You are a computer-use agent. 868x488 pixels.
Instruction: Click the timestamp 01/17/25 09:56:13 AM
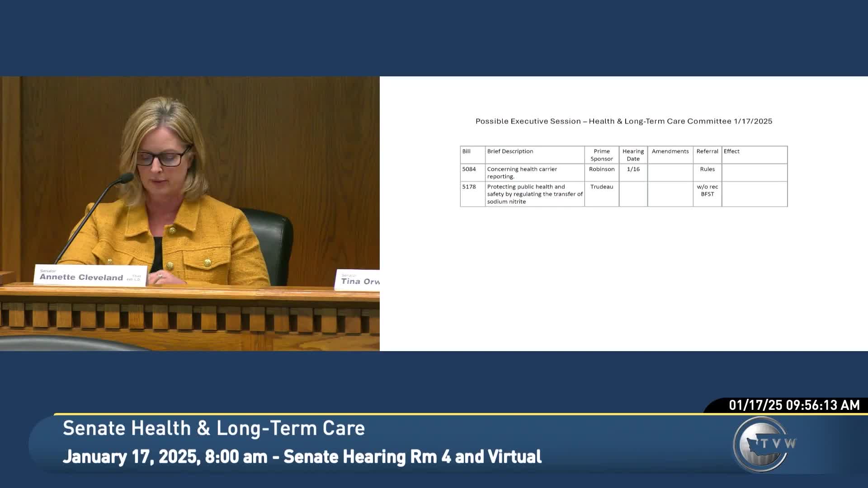(x=794, y=405)
